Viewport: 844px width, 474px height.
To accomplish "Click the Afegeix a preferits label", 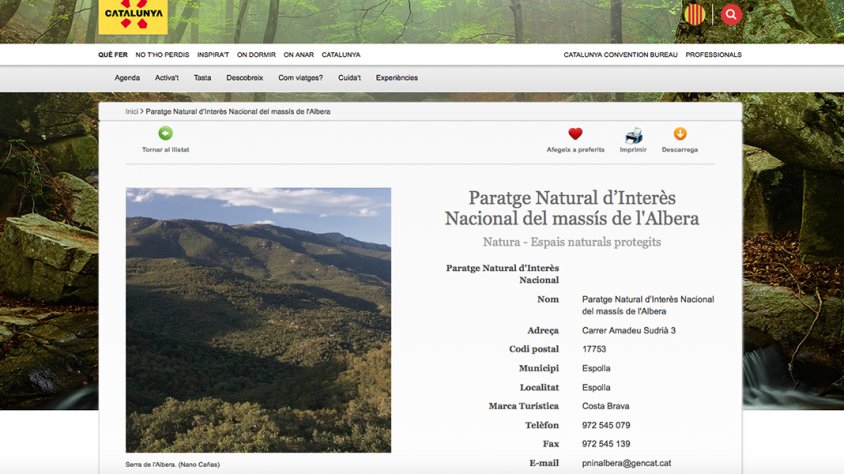I will pyautogui.click(x=575, y=150).
